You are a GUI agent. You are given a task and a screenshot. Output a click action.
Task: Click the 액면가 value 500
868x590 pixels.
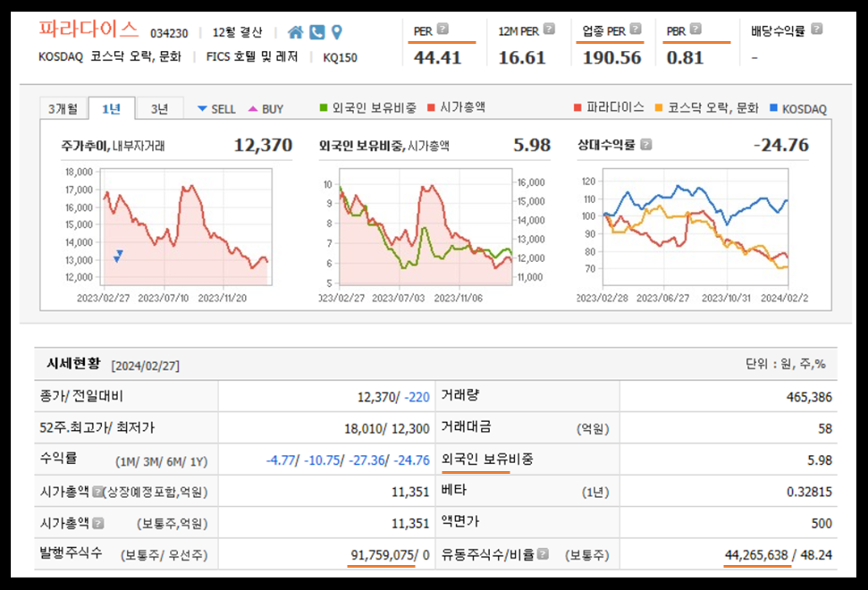pyautogui.click(x=822, y=523)
